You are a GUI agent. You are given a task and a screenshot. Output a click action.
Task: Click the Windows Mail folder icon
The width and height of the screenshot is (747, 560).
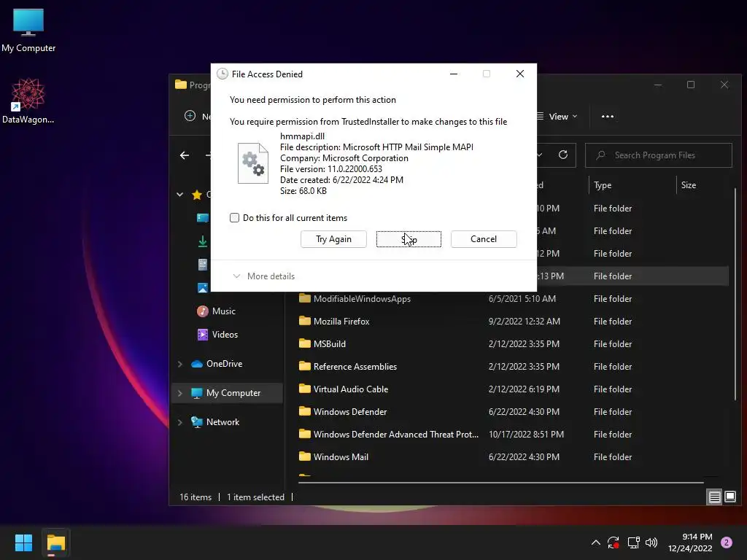tap(305, 456)
